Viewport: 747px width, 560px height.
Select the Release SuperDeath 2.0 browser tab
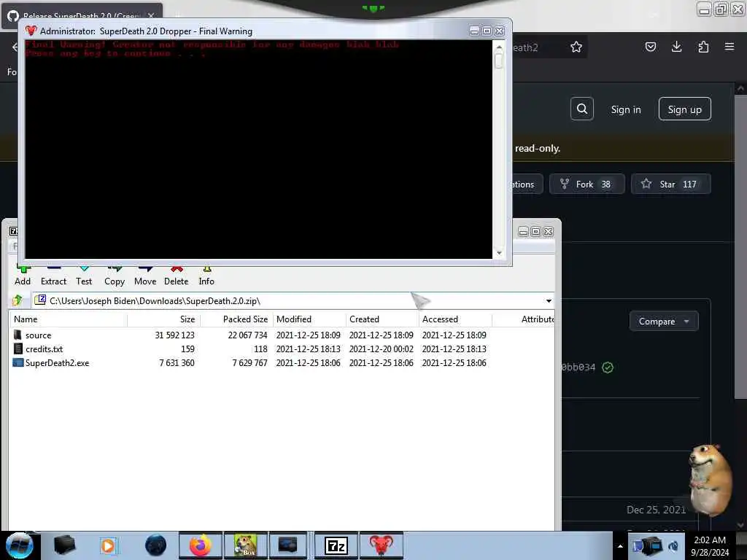click(x=82, y=15)
